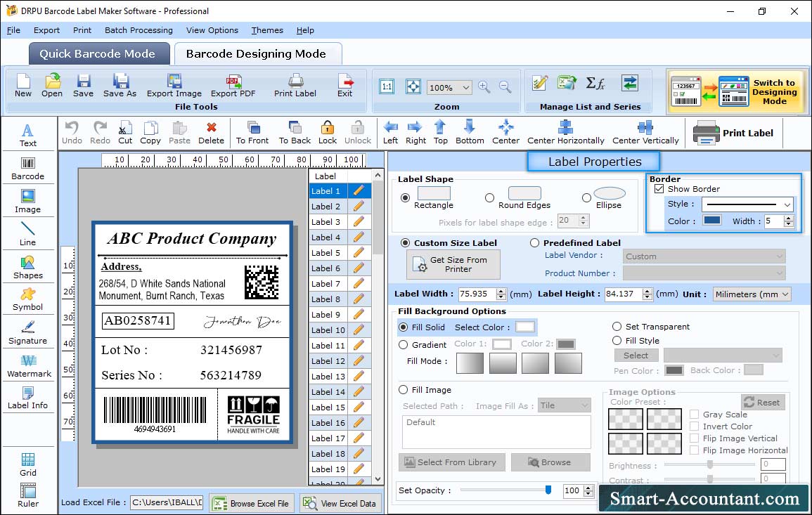Click the Open file icon
The height and width of the screenshot is (515, 812).
tap(52, 86)
